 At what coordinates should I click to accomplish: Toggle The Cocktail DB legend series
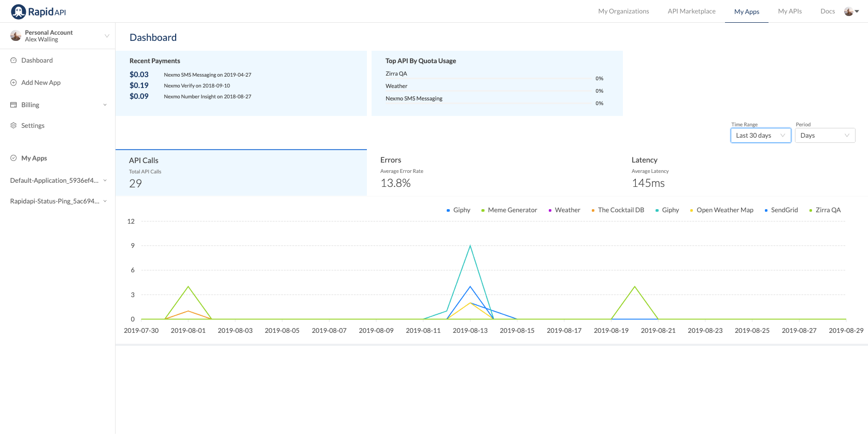click(x=618, y=210)
